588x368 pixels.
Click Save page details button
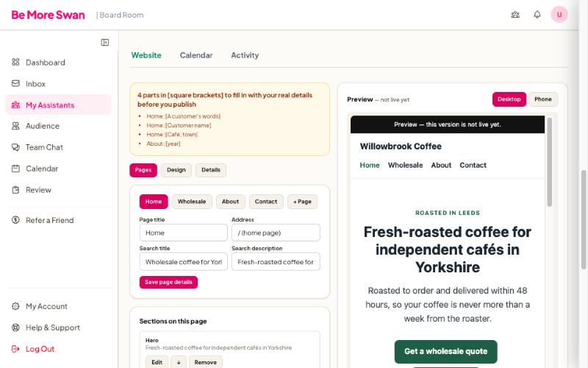(x=168, y=283)
